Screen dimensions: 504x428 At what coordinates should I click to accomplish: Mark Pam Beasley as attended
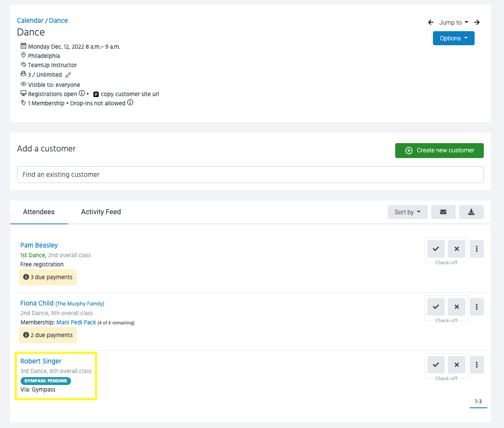436,249
